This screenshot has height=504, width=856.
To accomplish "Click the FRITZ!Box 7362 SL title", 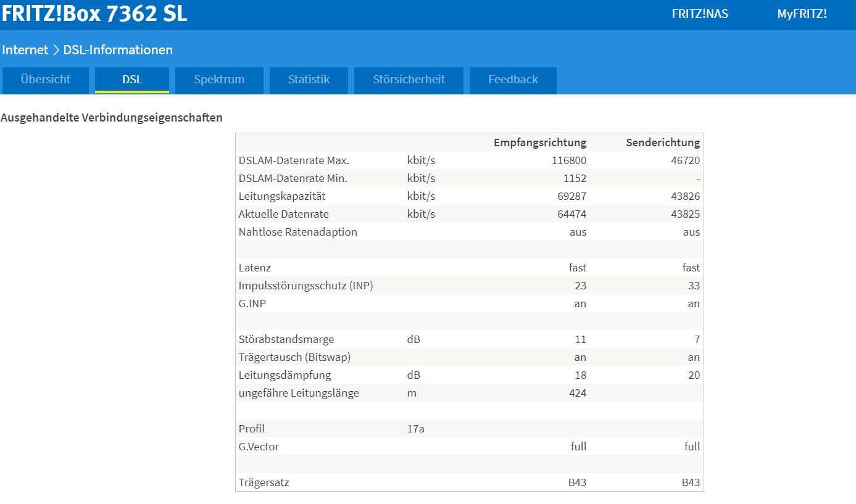I will point(94,14).
